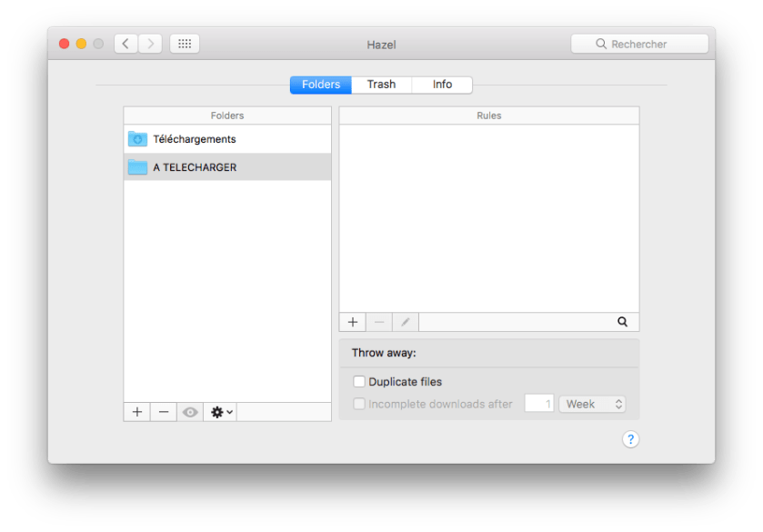This screenshot has height=532, width=763.
Task: Click the remove folder minus button
Action: [164, 412]
